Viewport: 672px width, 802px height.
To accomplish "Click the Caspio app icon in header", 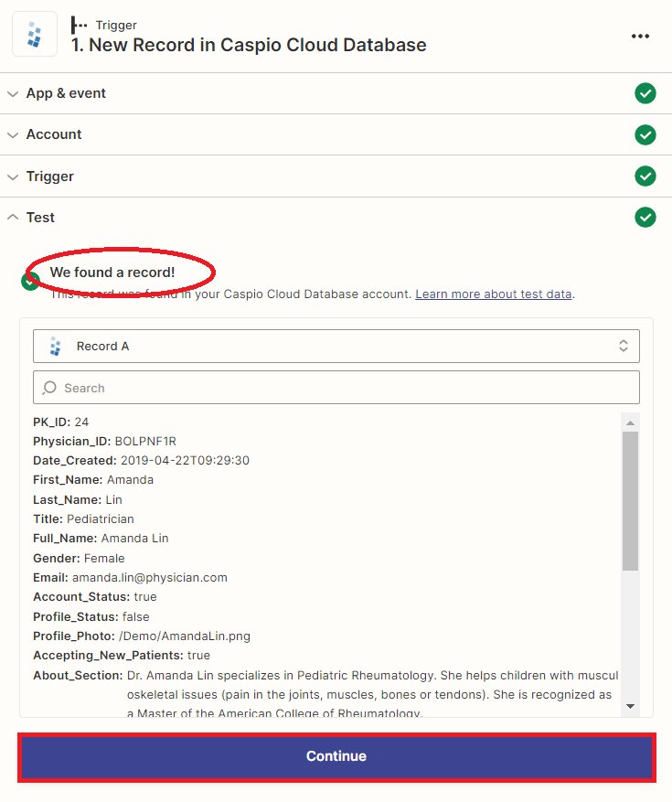I will pyautogui.click(x=35, y=35).
